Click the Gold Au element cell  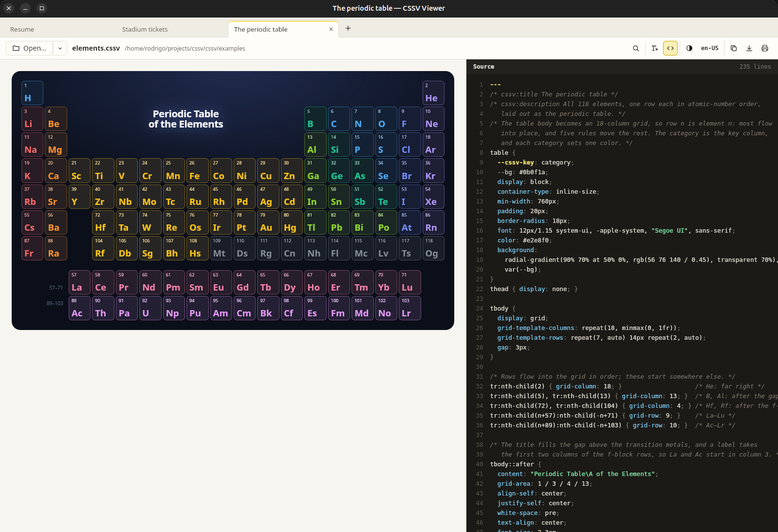tap(268, 222)
